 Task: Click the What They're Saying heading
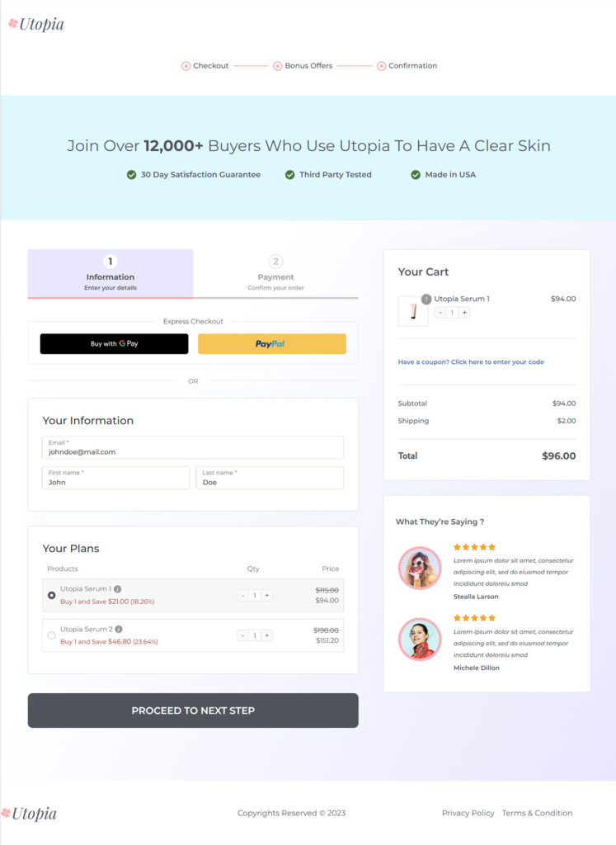pos(440,522)
